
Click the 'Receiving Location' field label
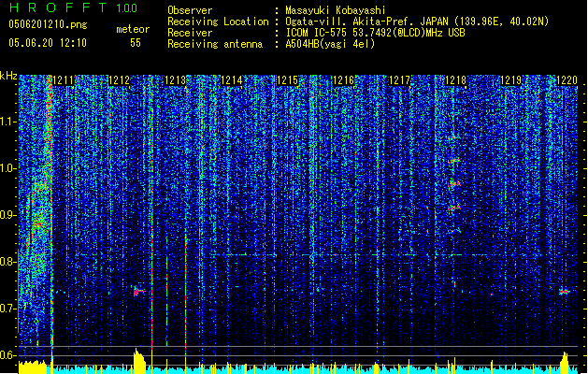[x=218, y=22]
